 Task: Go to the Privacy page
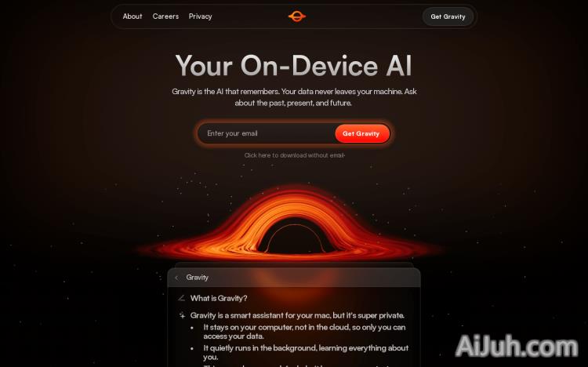pyautogui.click(x=200, y=16)
